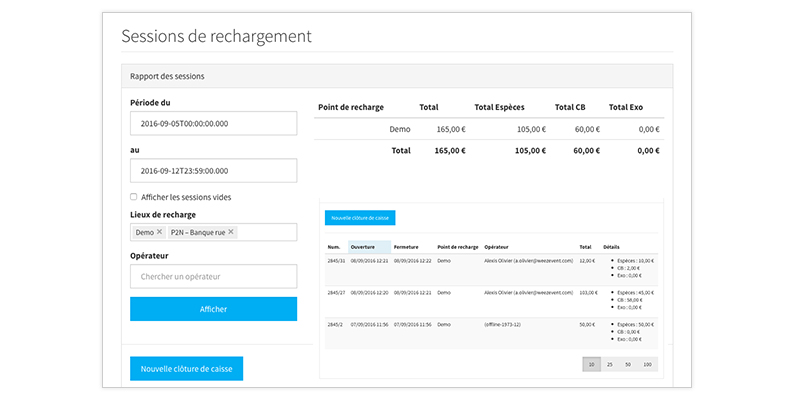
Task: Click the Total header in the sessions table
Action: tap(585, 247)
